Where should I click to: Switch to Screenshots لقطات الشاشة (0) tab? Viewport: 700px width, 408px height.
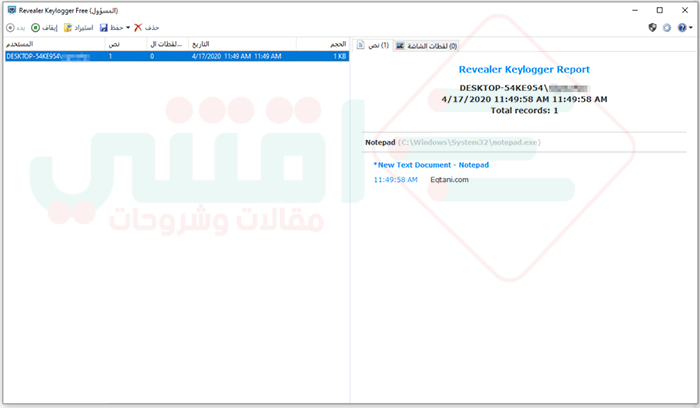pos(427,46)
